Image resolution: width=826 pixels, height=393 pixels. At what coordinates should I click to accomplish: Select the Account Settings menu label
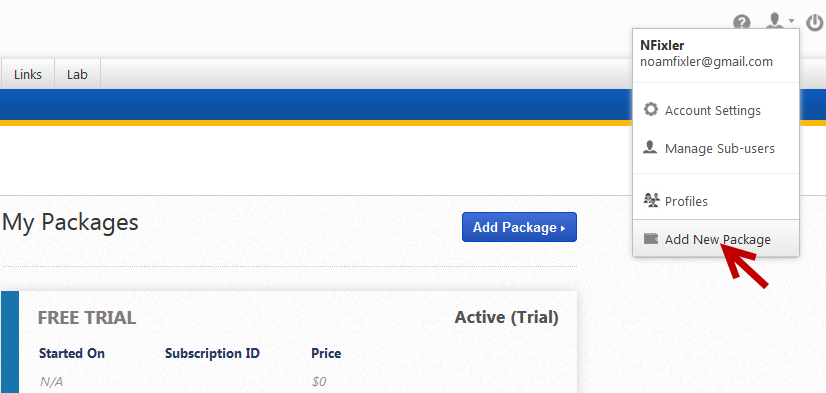tap(713, 111)
